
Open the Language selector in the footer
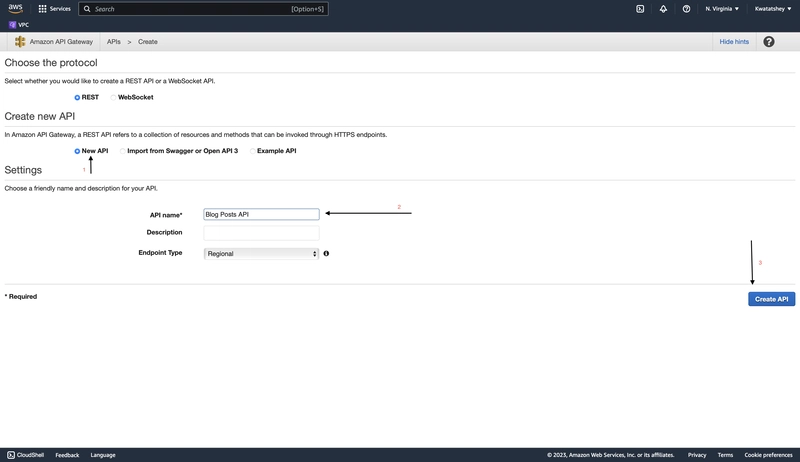(x=103, y=455)
